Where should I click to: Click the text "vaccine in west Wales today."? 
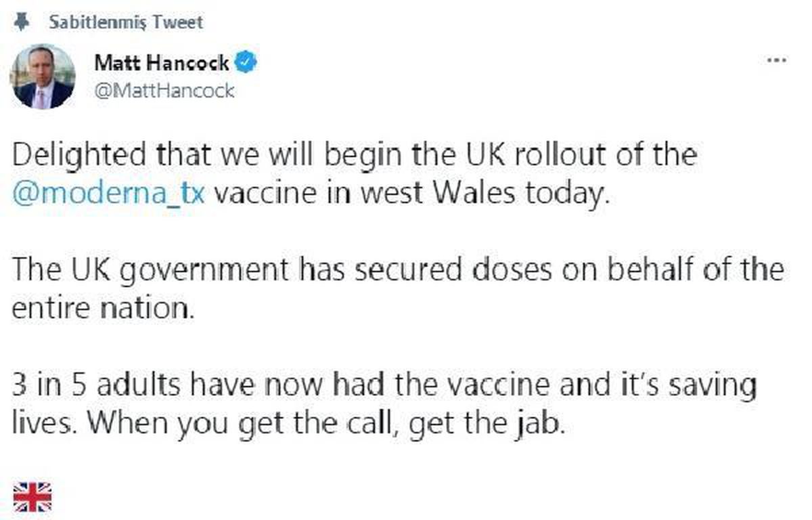pos(408,193)
